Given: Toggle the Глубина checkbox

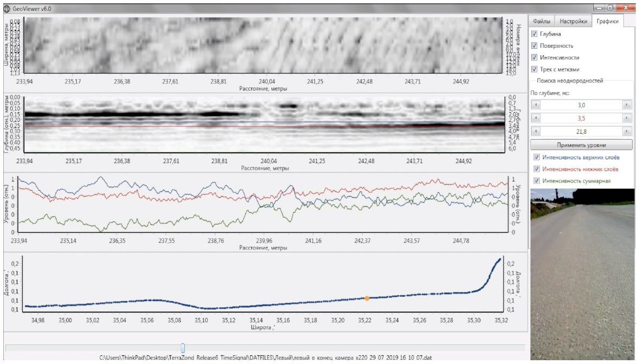Looking at the screenshot, I should click(535, 34).
